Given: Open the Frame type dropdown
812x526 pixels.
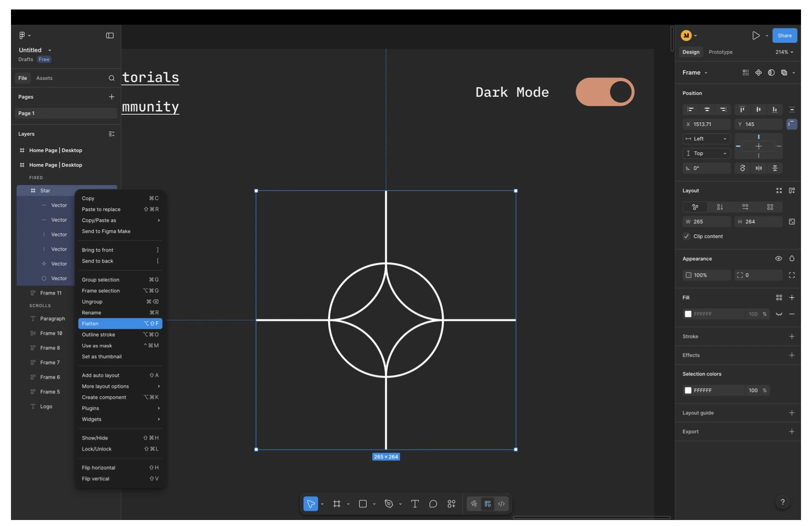Looking at the screenshot, I should (695, 72).
